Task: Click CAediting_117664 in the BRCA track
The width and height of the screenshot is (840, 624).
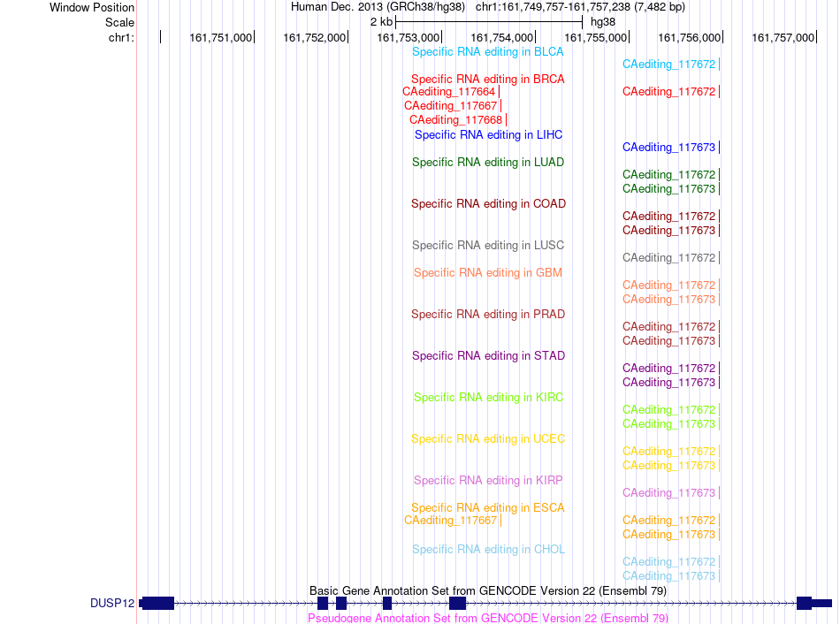Action: [449, 92]
